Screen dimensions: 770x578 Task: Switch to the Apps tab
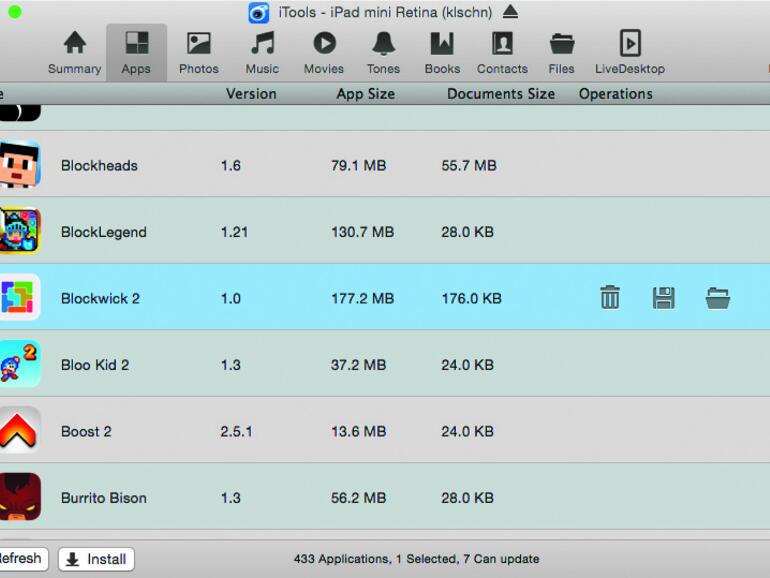[137, 52]
